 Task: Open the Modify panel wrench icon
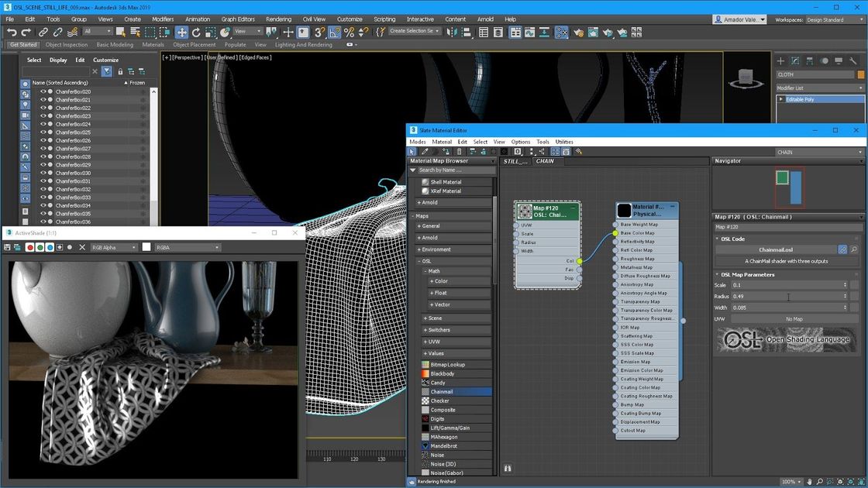click(854, 60)
